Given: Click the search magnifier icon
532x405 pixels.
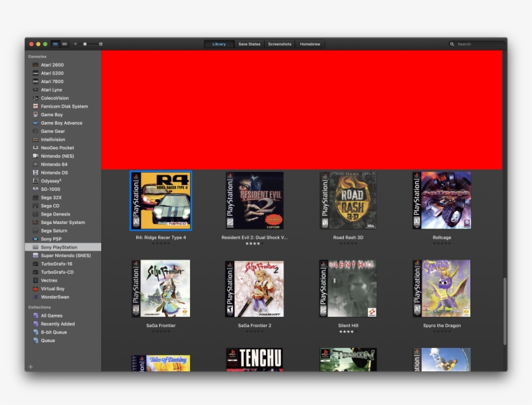Looking at the screenshot, I should [x=452, y=44].
